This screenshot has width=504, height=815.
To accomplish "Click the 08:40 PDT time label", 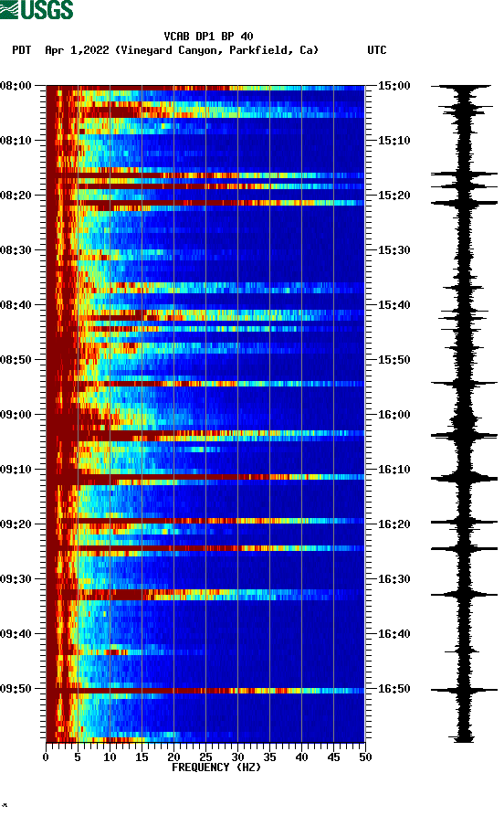I will pyautogui.click(x=16, y=305).
